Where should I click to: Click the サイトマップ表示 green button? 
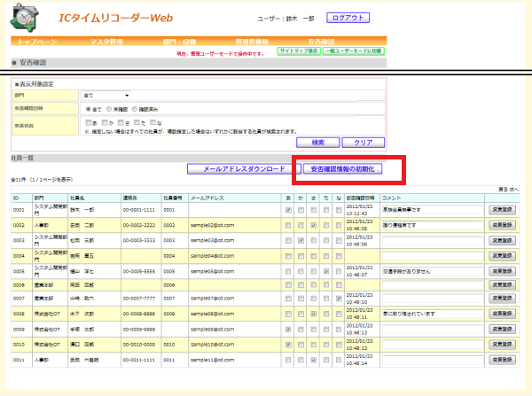299,51
